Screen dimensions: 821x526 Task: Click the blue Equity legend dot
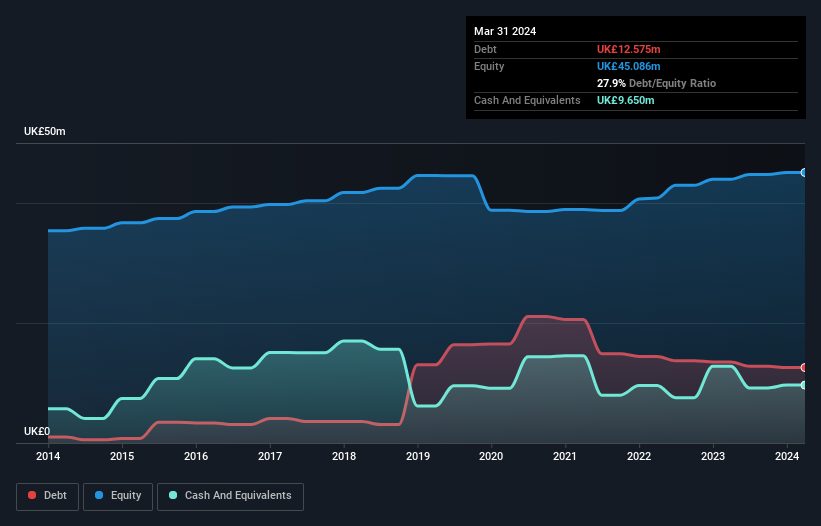coord(99,495)
